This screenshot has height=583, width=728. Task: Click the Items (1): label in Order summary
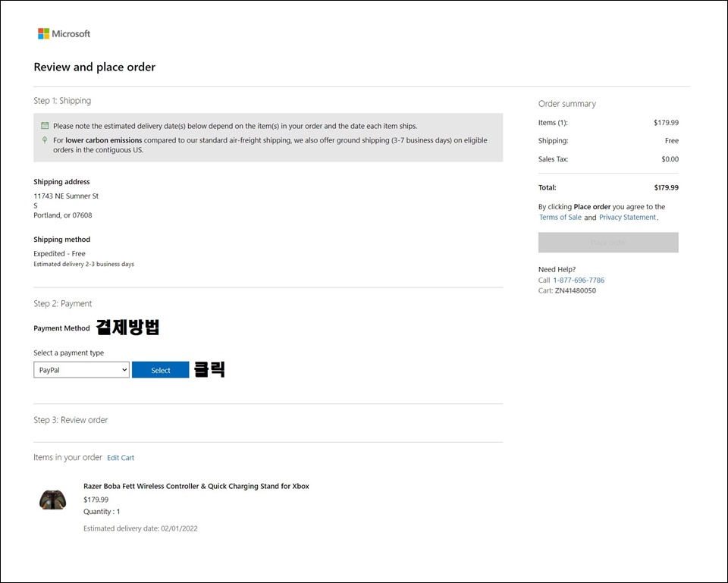553,123
